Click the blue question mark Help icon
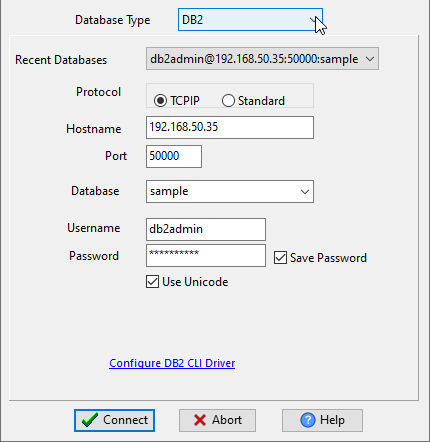 point(308,420)
